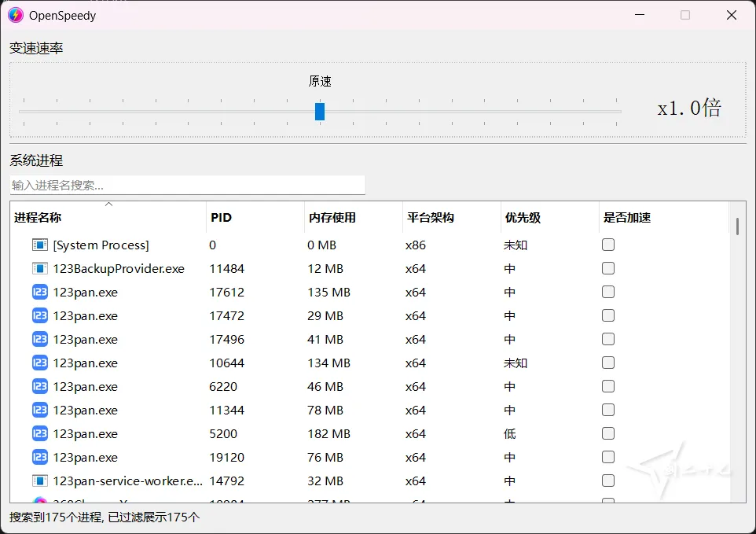
Task: Click the blue speed slider handle
Action: click(320, 112)
